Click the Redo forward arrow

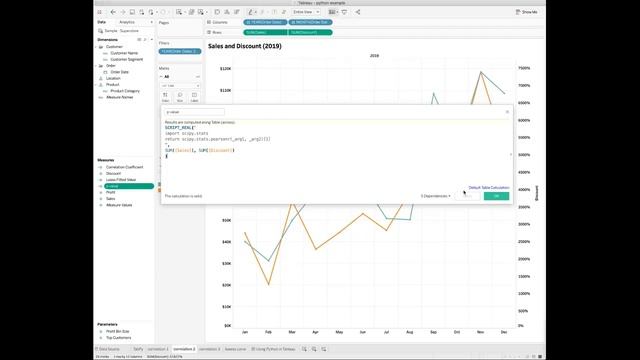[x=122, y=12]
